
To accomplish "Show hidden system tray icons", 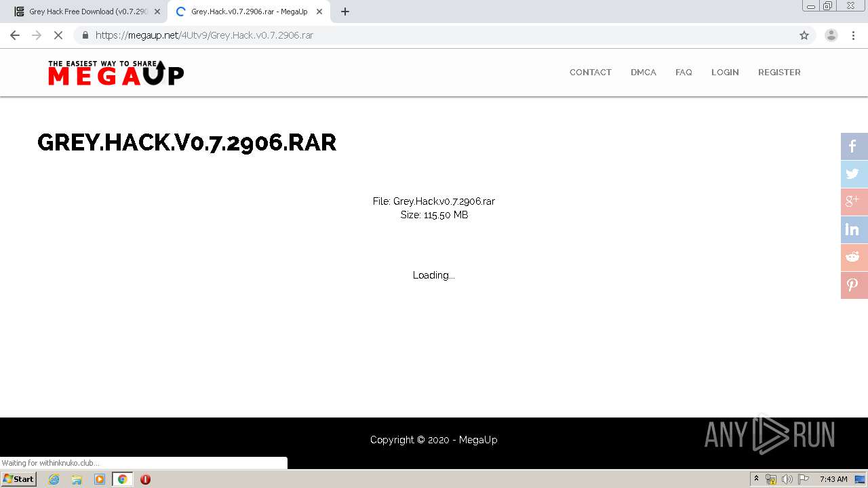I will click(x=757, y=479).
